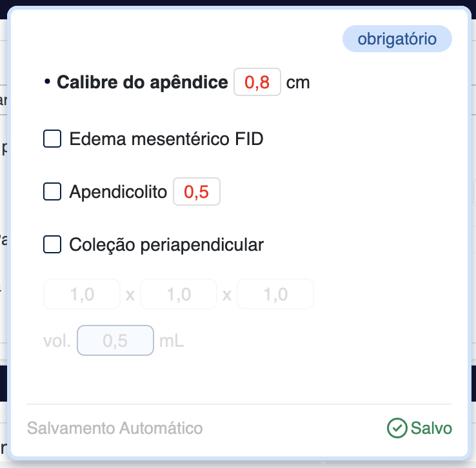Toggle the Edema mesentérico FID checkbox
Image resolution: width=476 pixels, height=468 pixels.
coord(52,139)
